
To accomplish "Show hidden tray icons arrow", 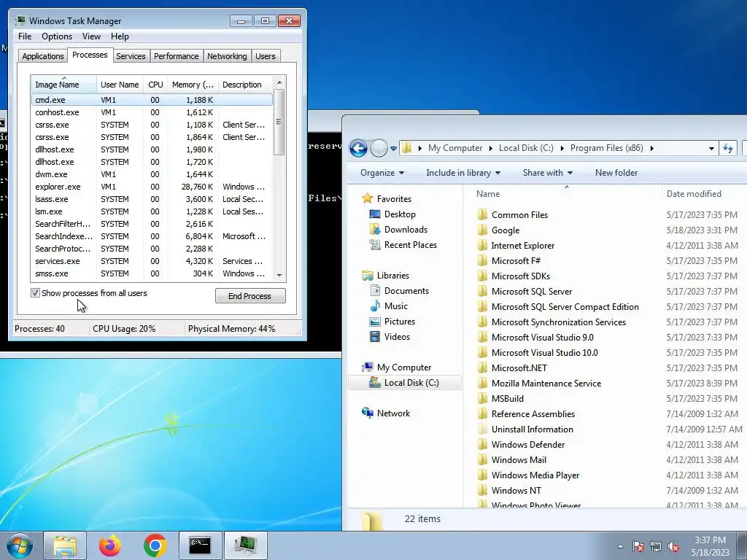I will pos(620,546).
